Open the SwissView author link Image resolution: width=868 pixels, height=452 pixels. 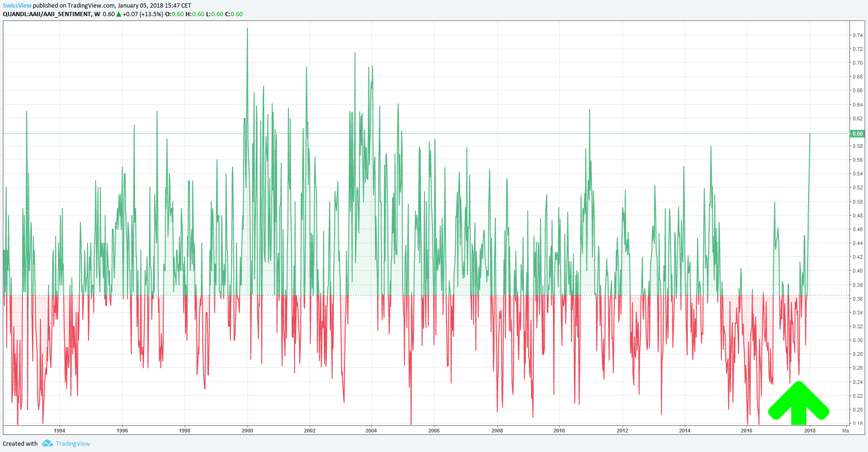pyautogui.click(x=17, y=6)
